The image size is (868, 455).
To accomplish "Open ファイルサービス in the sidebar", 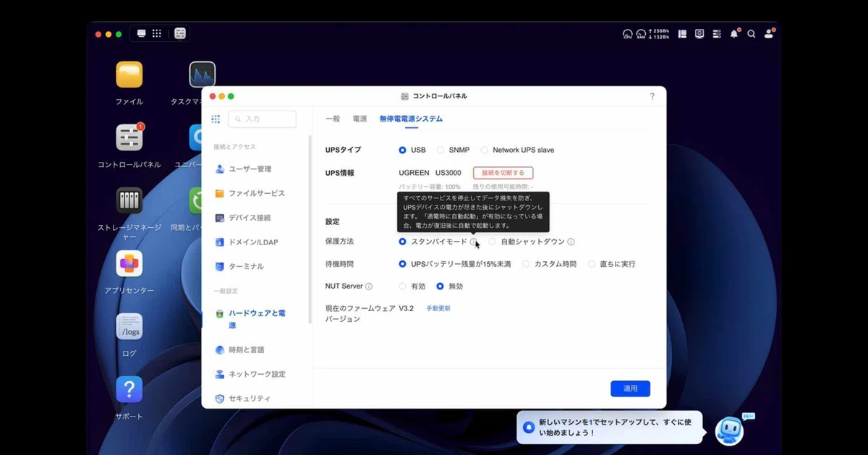I will pyautogui.click(x=257, y=194).
